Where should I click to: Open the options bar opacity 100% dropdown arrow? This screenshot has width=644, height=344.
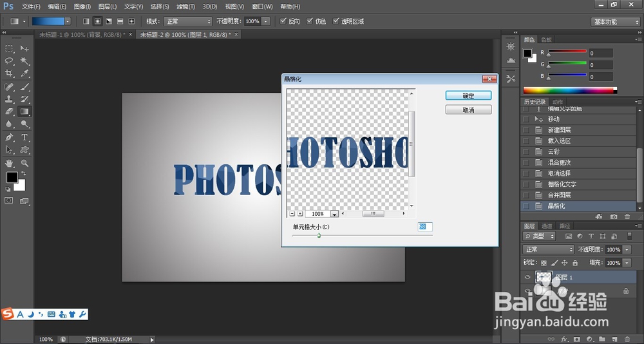click(x=266, y=21)
